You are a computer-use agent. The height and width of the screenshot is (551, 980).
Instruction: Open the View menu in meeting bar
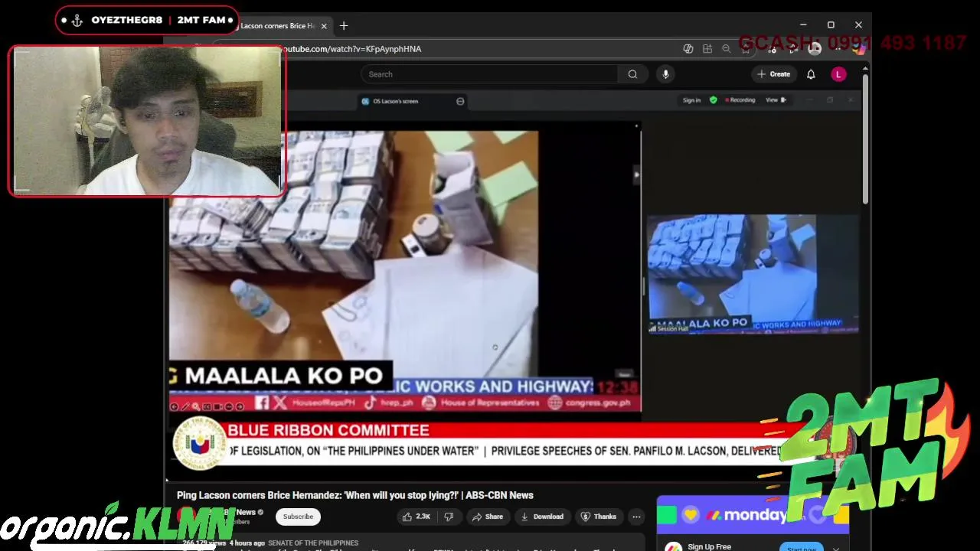tap(776, 100)
